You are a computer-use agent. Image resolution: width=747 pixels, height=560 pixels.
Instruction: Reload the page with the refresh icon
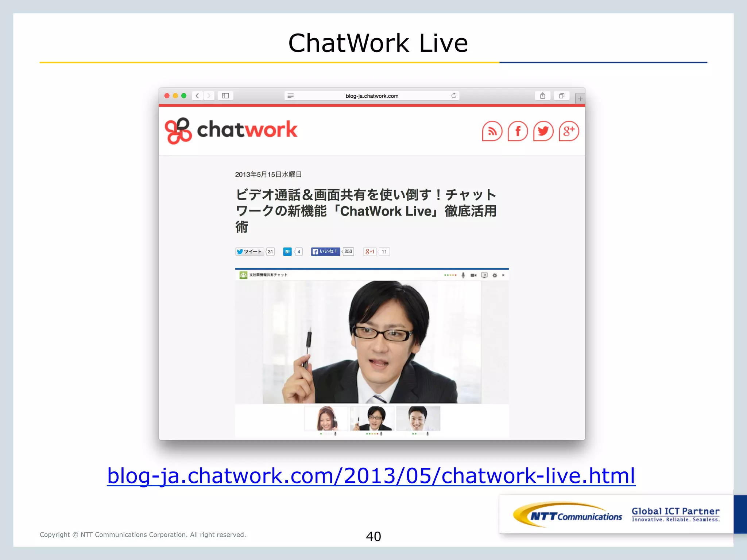point(454,96)
